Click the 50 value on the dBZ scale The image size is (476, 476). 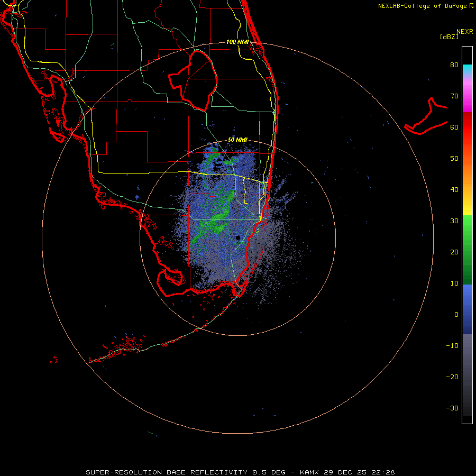pyautogui.click(x=454, y=159)
